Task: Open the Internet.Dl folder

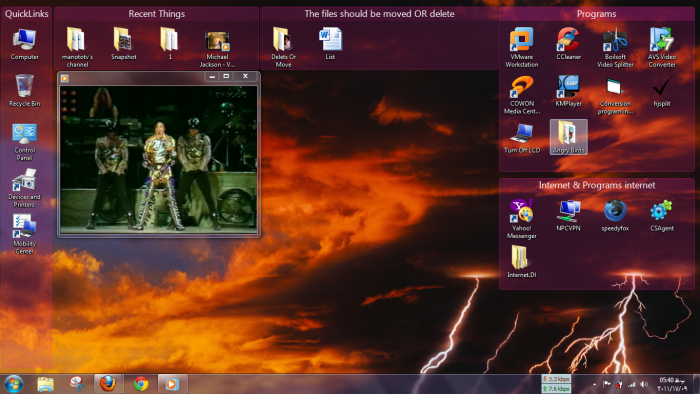Action: (522, 262)
